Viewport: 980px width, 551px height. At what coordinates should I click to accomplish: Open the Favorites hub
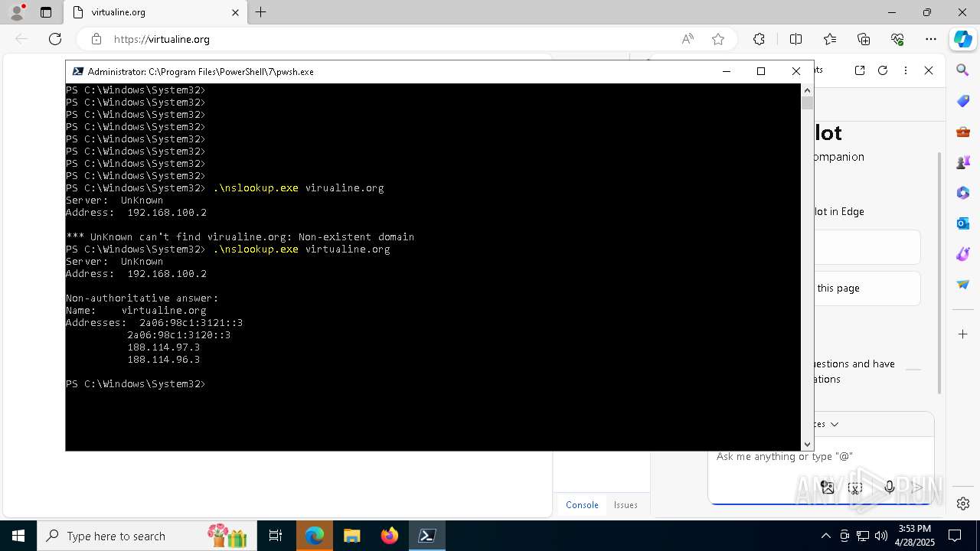(830, 39)
